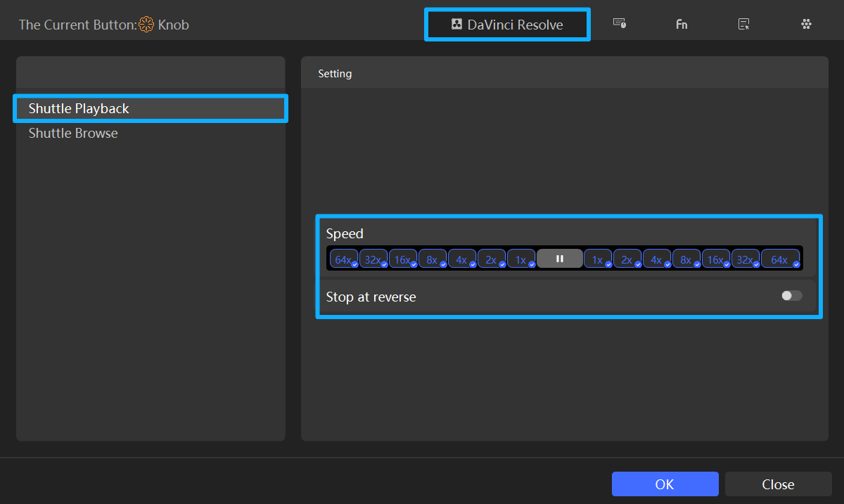Open the macro script panel icon
844x504 pixels.
(x=743, y=23)
